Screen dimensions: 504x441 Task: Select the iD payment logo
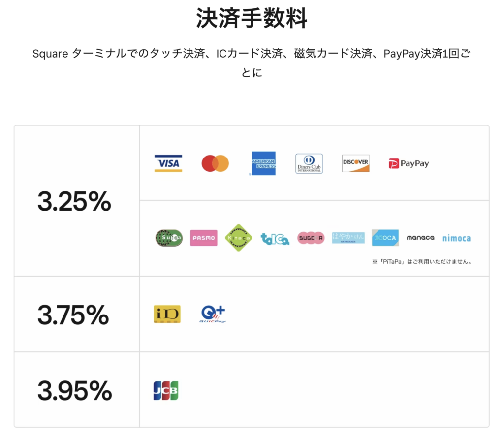(x=167, y=314)
